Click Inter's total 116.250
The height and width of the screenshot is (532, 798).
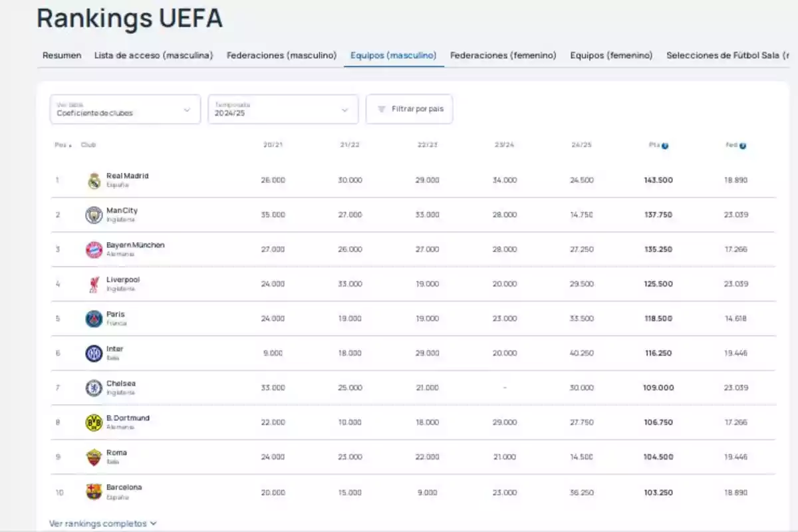pos(658,353)
